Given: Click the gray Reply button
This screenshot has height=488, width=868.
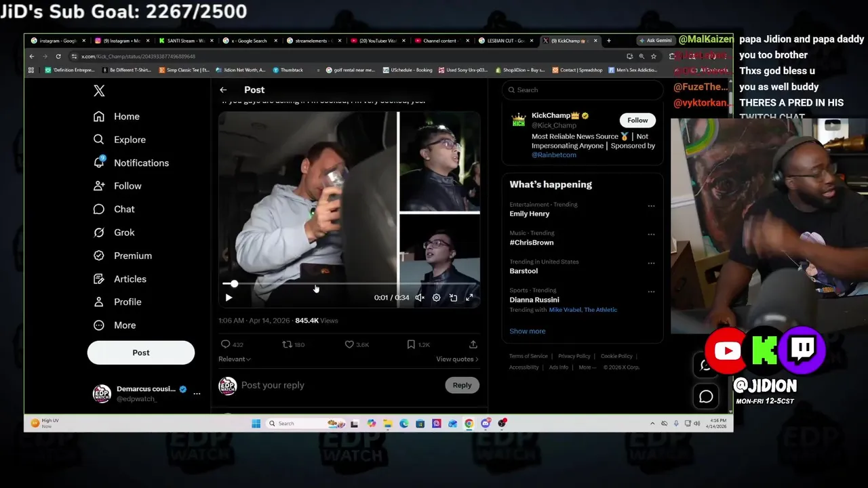Looking at the screenshot, I should (462, 385).
